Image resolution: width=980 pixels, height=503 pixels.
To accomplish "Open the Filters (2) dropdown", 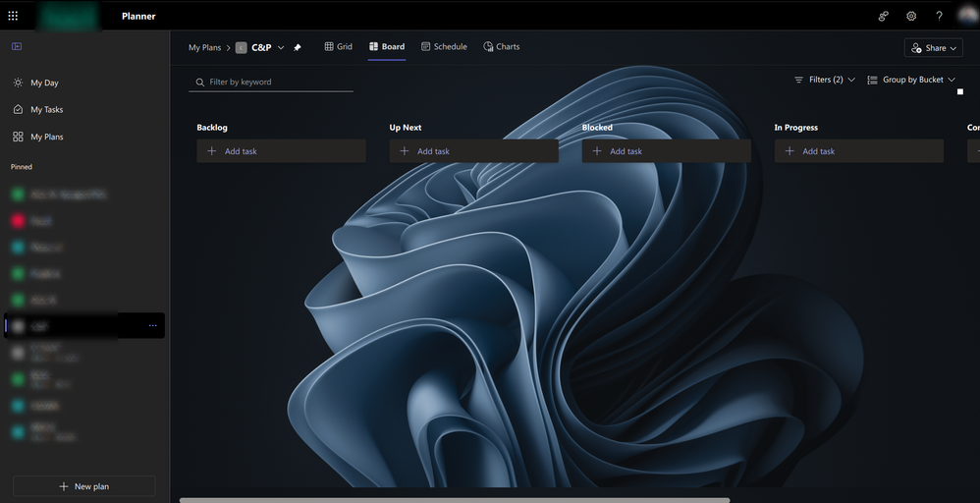I will 825,80.
